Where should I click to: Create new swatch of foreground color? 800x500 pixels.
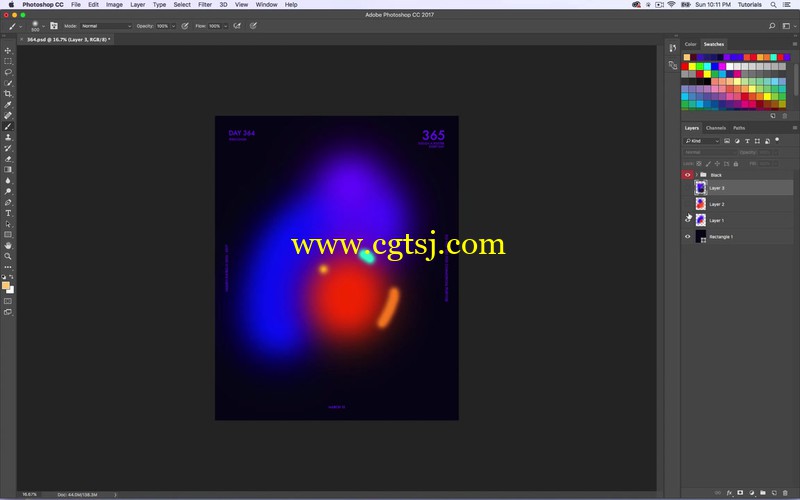773,116
